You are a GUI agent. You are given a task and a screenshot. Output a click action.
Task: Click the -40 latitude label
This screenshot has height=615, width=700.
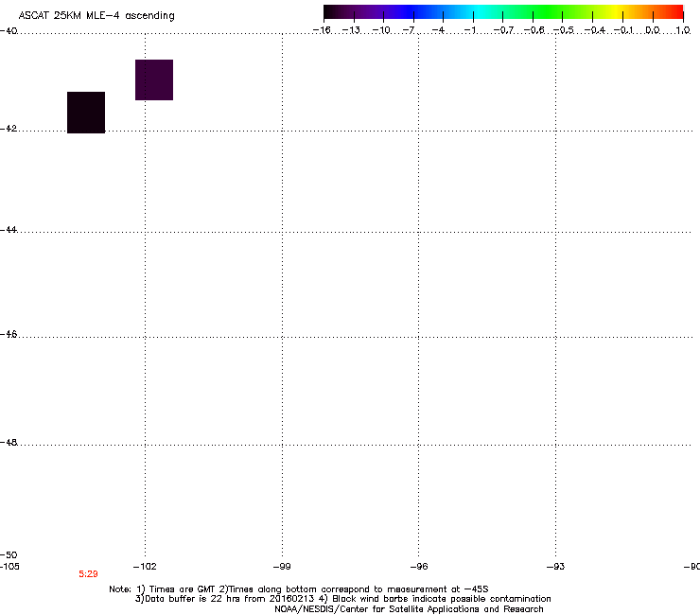(9, 31)
